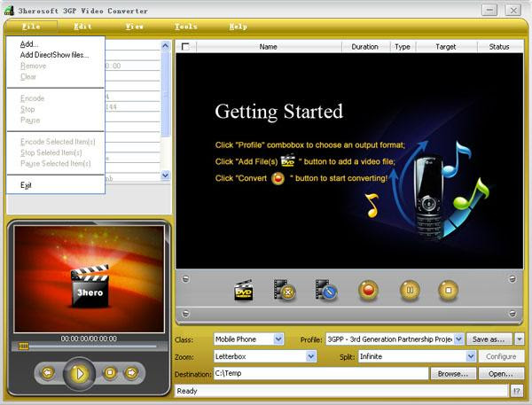Viewport: 532px width, 405px height.
Task: Click the Open... button
Action: click(501, 374)
